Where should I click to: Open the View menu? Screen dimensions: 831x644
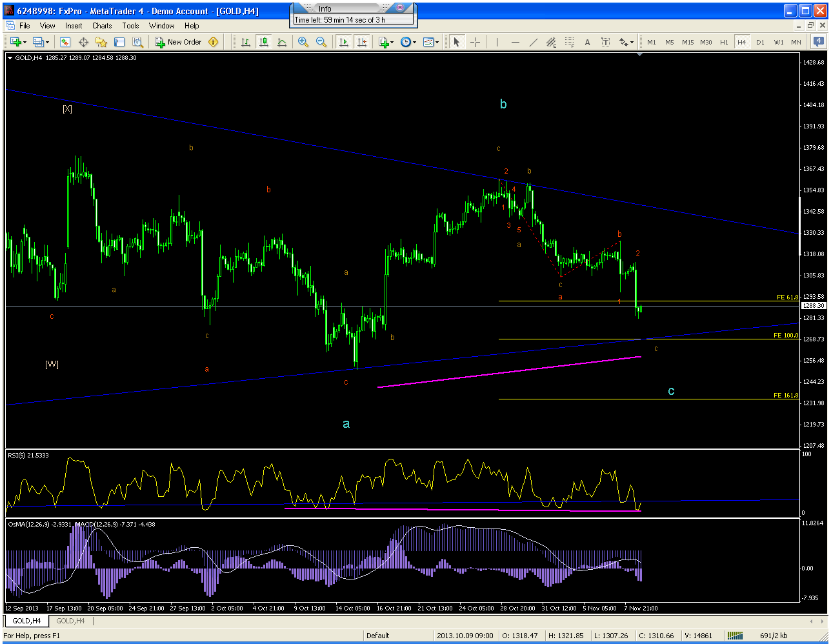48,26
